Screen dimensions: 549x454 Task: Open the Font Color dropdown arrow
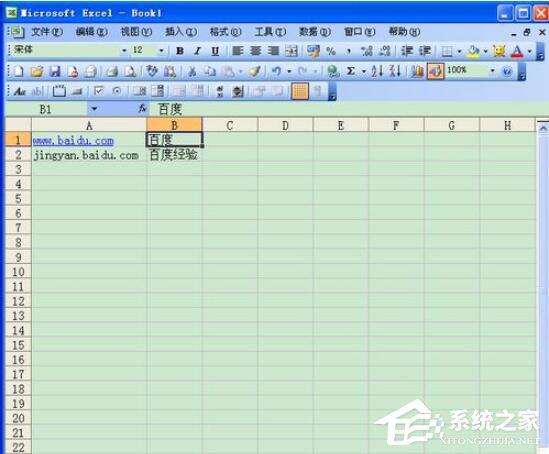[x=530, y=51]
